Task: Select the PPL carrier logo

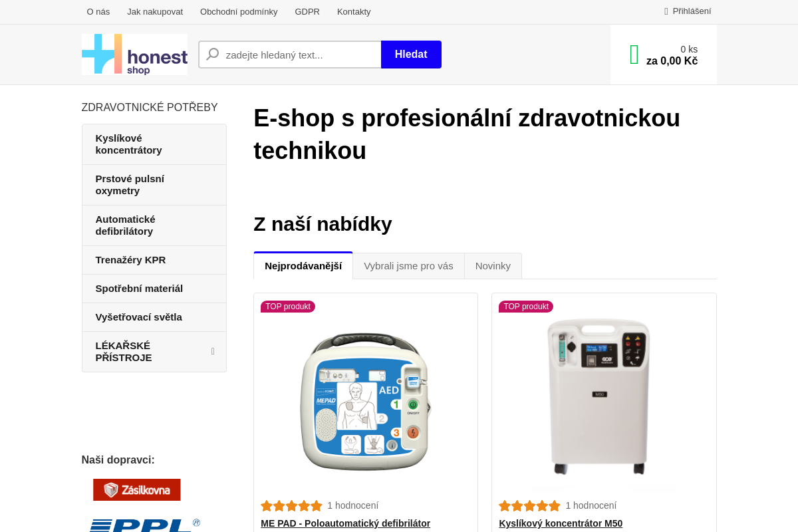Action: point(143,525)
